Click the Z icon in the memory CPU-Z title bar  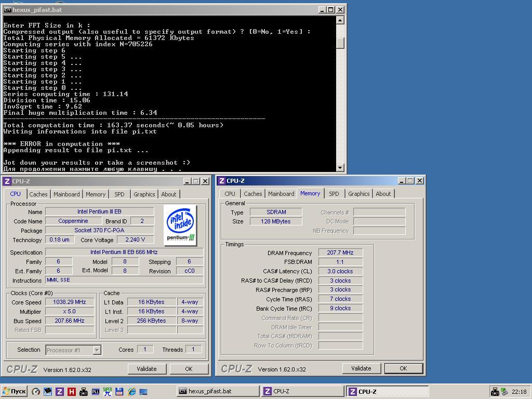[221, 181]
